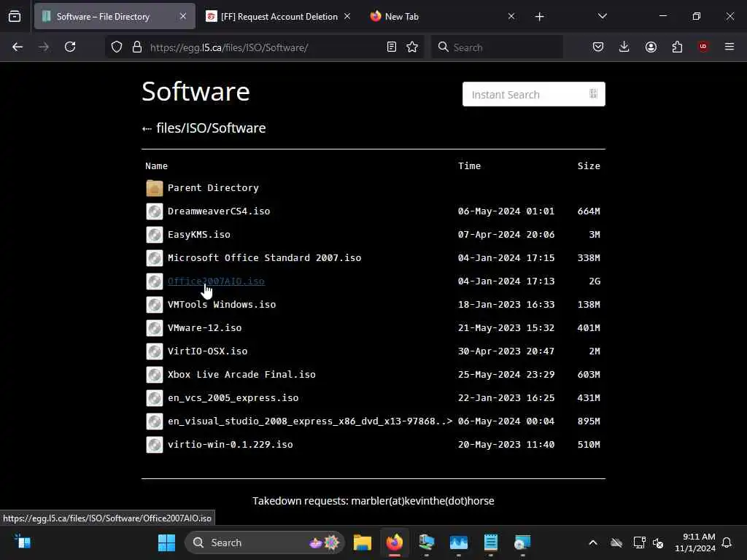Click the browser address bar URL

coord(229,47)
